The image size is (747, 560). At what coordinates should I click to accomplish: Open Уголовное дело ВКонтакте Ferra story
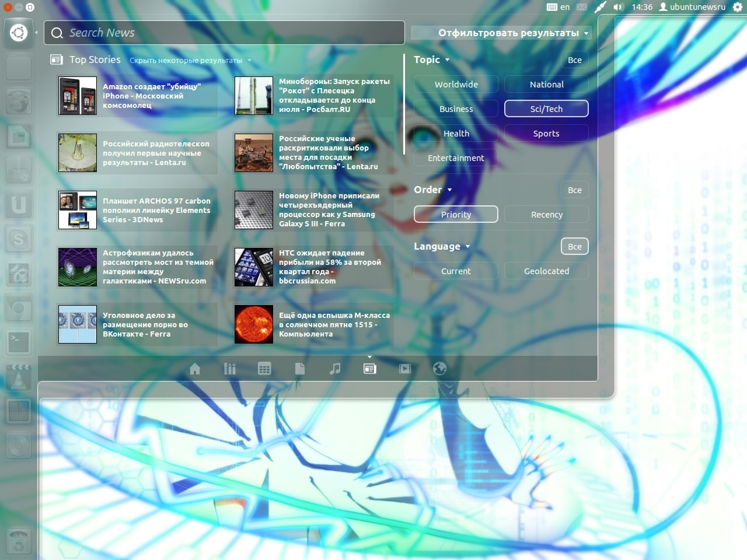(x=138, y=324)
